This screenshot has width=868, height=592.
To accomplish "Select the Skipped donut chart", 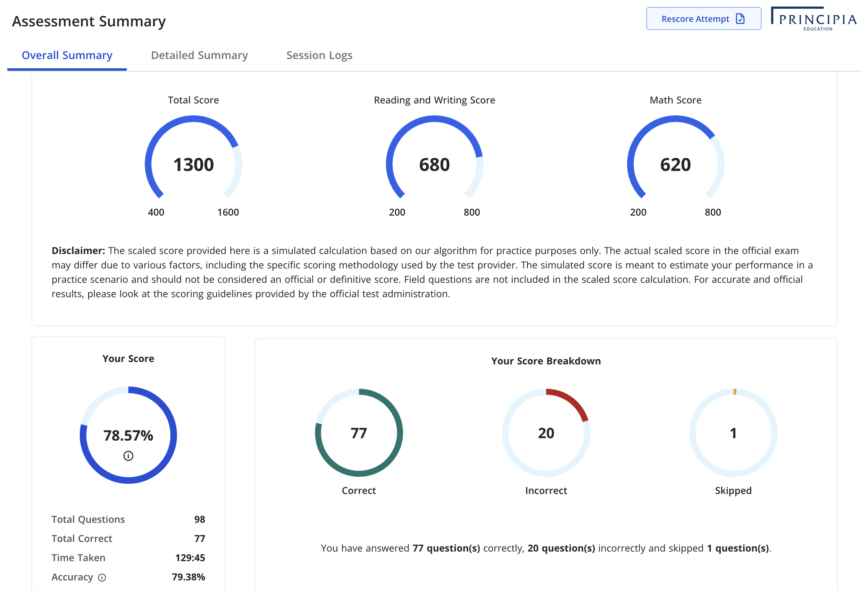I will tap(733, 433).
